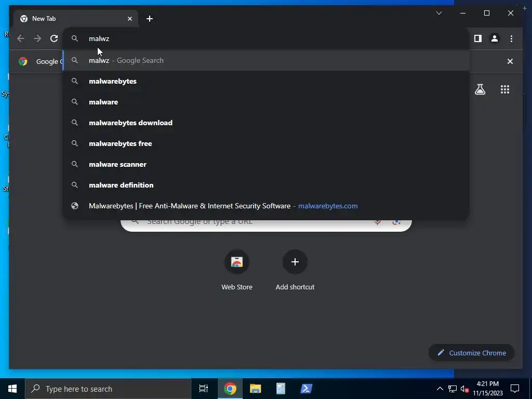Viewport: 532px width, 399px height.
Task: Open Chrome three-dot menu
Action: (x=511, y=38)
